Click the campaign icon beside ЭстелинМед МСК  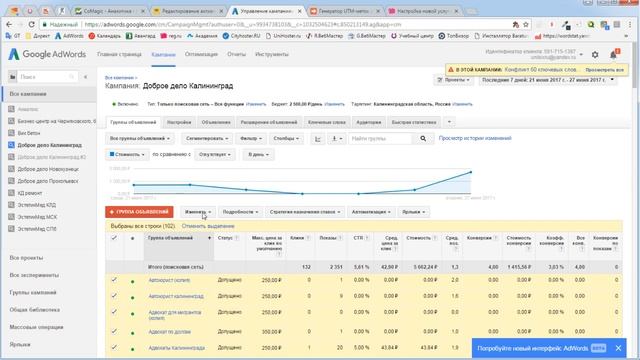(x=11, y=217)
